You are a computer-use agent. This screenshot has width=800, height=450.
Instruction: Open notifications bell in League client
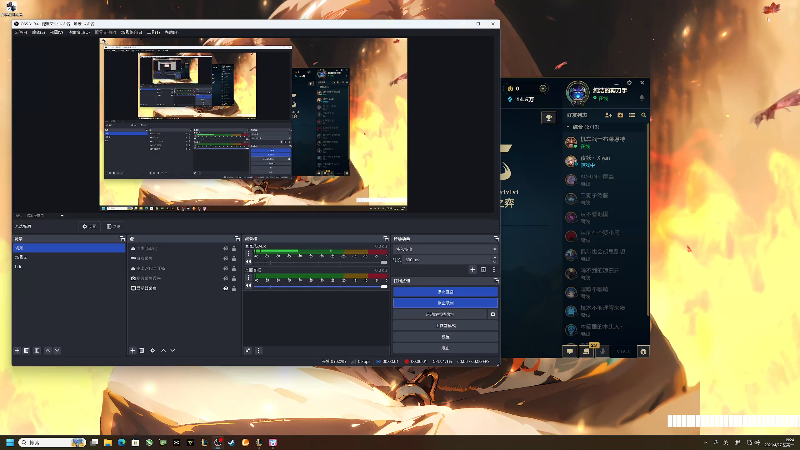click(x=642, y=97)
